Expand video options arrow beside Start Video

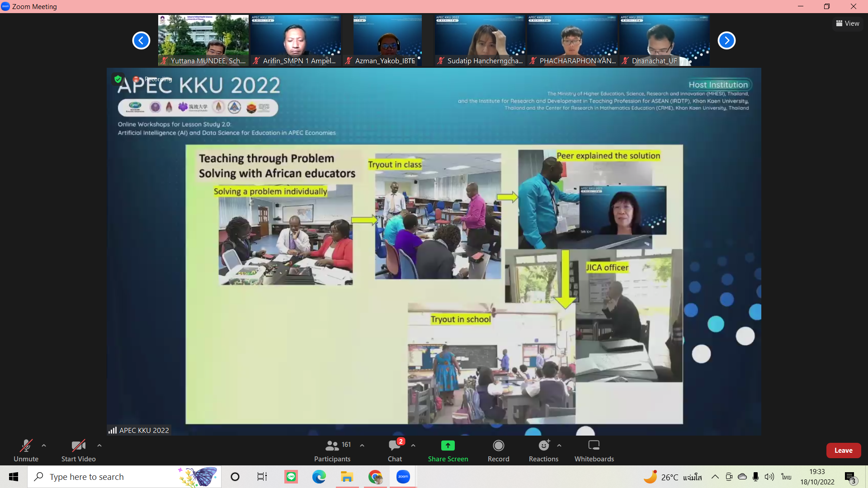click(99, 446)
